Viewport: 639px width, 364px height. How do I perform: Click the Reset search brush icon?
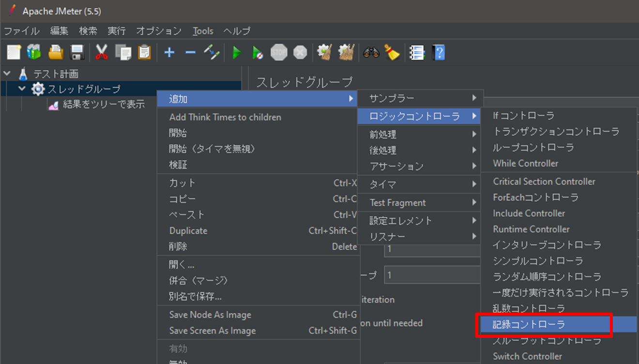(x=392, y=52)
